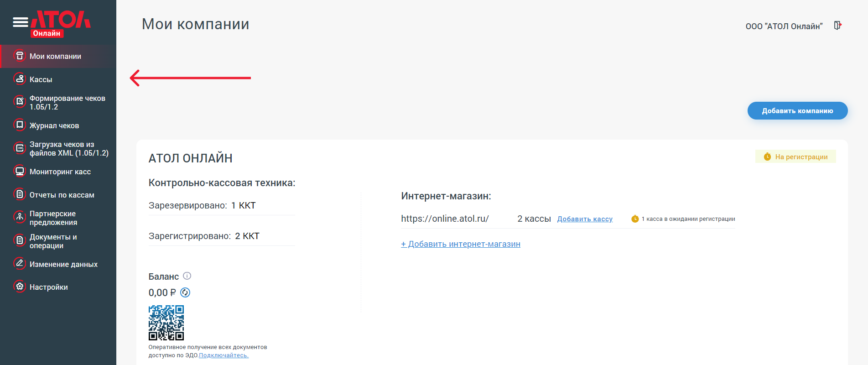Click the balance info icon
Image resolution: width=868 pixels, height=365 pixels.
tap(187, 276)
